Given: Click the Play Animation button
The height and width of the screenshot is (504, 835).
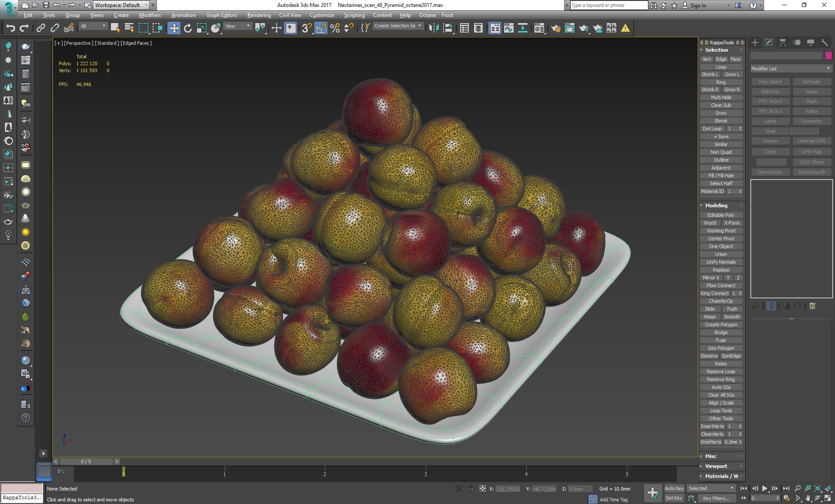Looking at the screenshot, I should click(765, 489).
